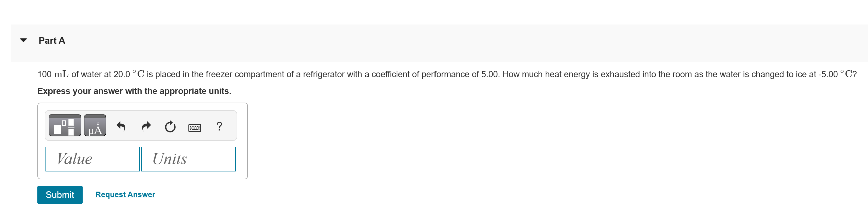Focus the Value input field

[93, 159]
